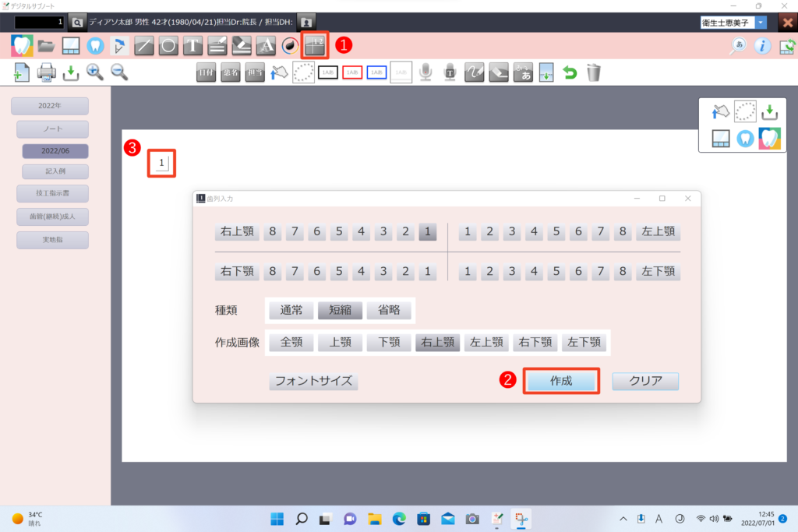Toggle 全顎 image creation option
Image resolution: width=798 pixels, height=532 pixels.
coord(291,343)
